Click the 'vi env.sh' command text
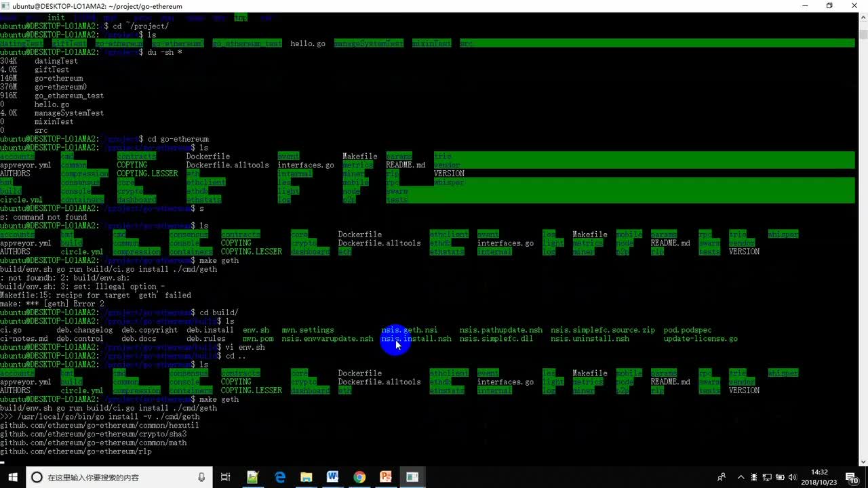This screenshot has width=868, height=488. pyautogui.click(x=245, y=348)
